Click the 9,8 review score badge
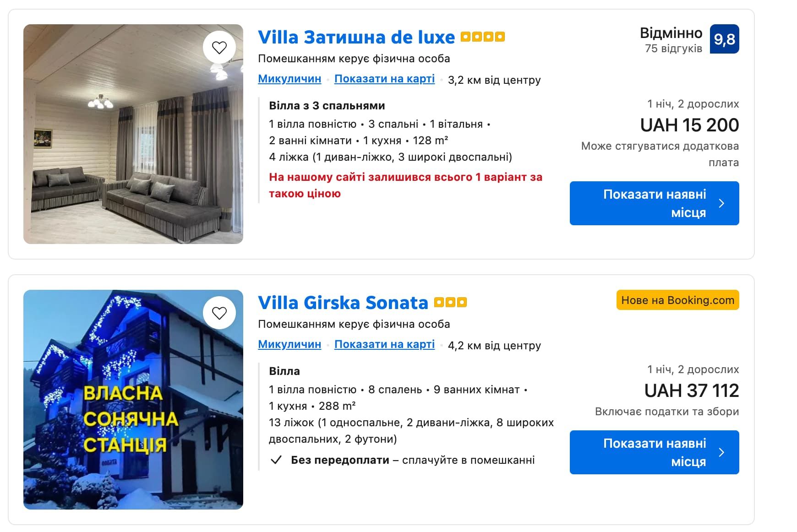 pos(724,39)
